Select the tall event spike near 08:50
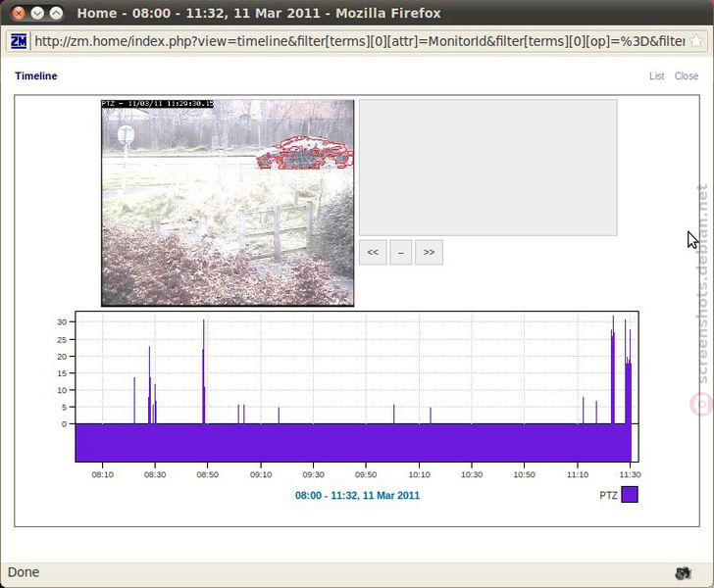Viewport: 714px width, 588px height. click(204, 371)
